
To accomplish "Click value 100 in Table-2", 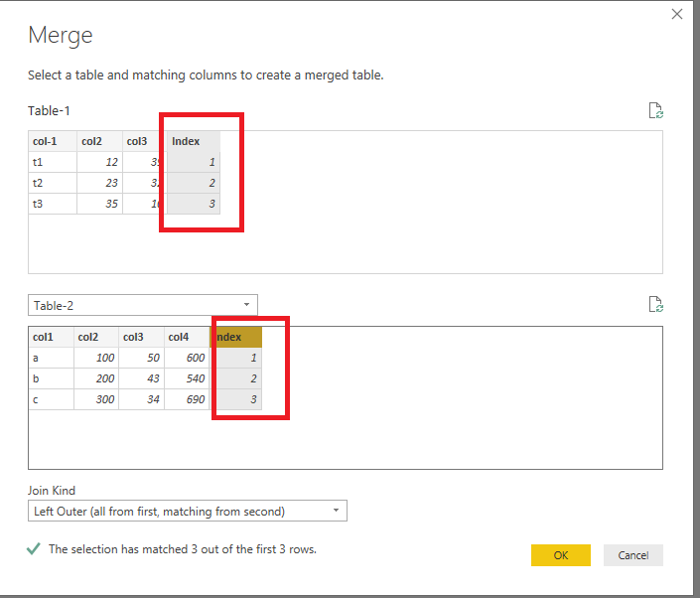I will click(96, 358).
